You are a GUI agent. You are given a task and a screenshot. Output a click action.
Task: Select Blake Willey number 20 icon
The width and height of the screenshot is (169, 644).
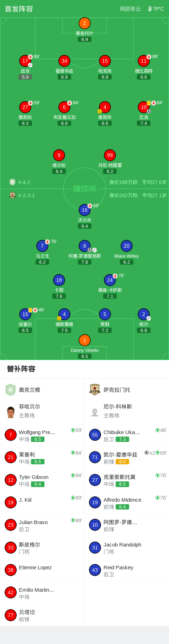pos(127,246)
